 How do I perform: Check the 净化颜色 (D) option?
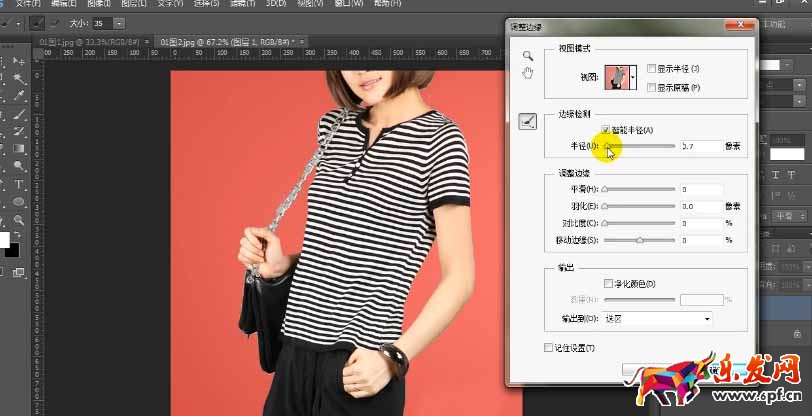click(x=608, y=284)
